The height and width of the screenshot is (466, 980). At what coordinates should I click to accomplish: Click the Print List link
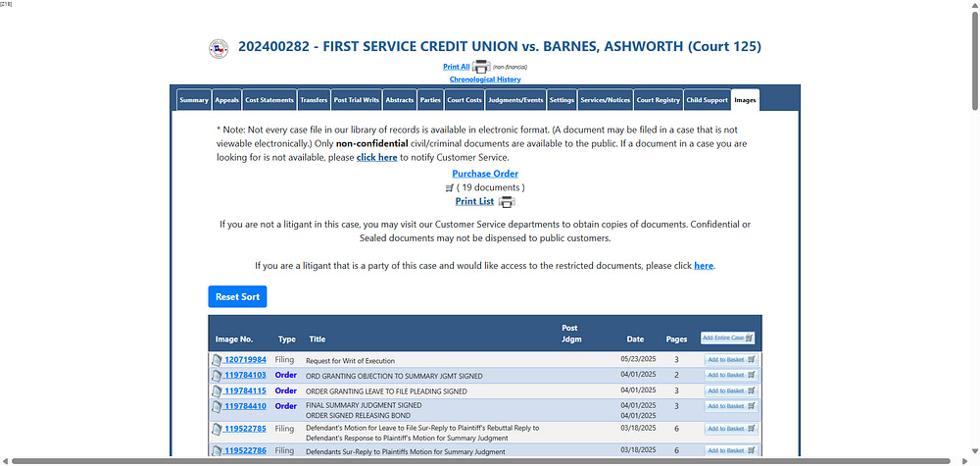pos(474,201)
